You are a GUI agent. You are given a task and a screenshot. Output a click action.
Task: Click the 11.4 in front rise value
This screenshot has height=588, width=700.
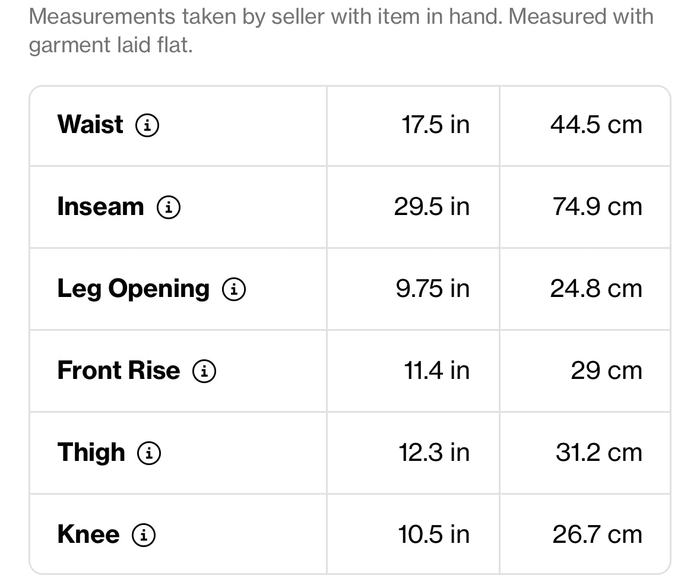pyautogui.click(x=436, y=371)
